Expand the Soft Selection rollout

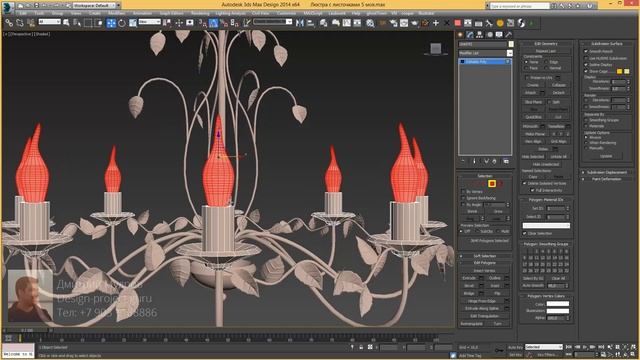tap(485, 256)
